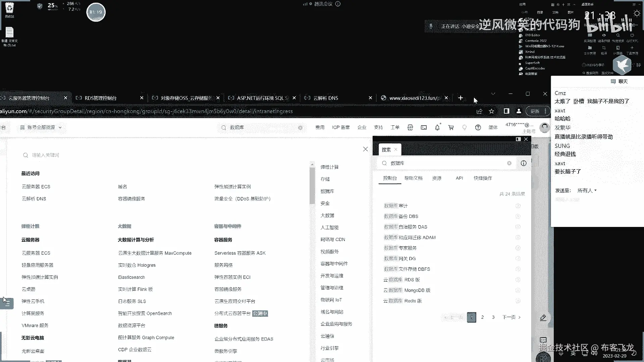Open 发送至 所有人 recipient dropdown

pos(587,190)
